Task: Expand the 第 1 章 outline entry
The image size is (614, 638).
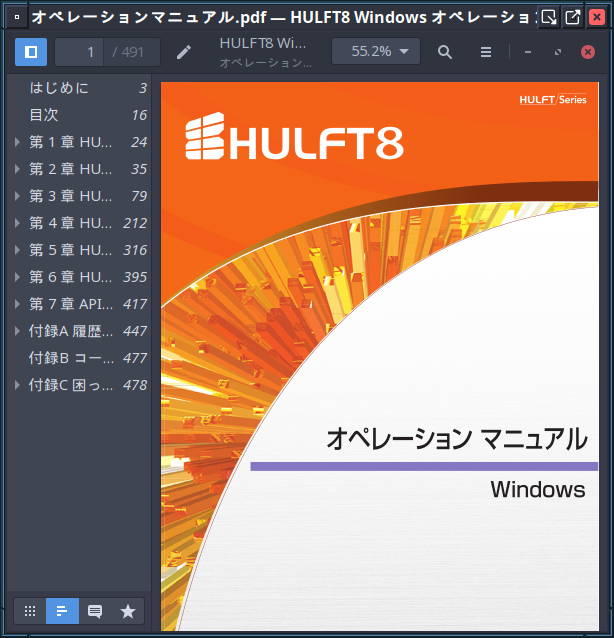Action: click(17, 142)
